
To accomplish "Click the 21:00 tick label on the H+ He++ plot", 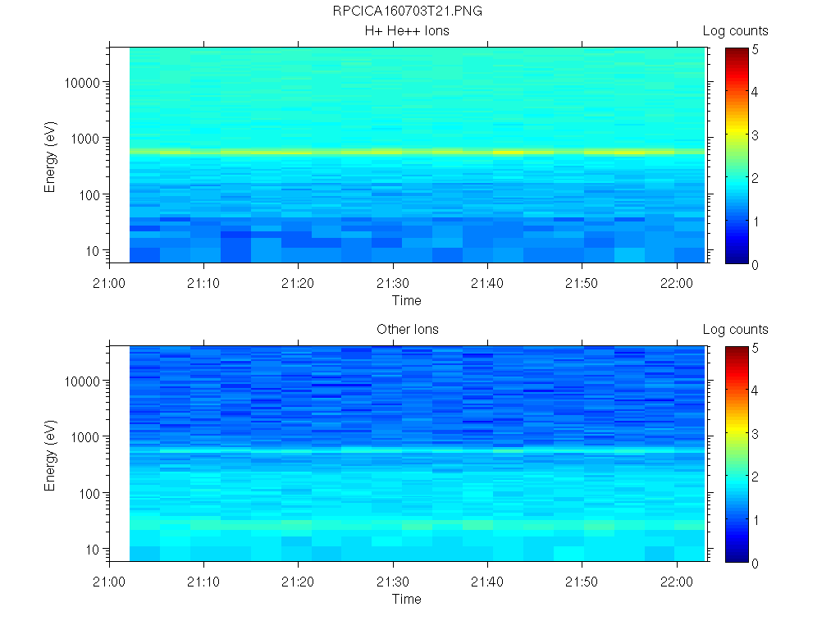I will tap(109, 283).
